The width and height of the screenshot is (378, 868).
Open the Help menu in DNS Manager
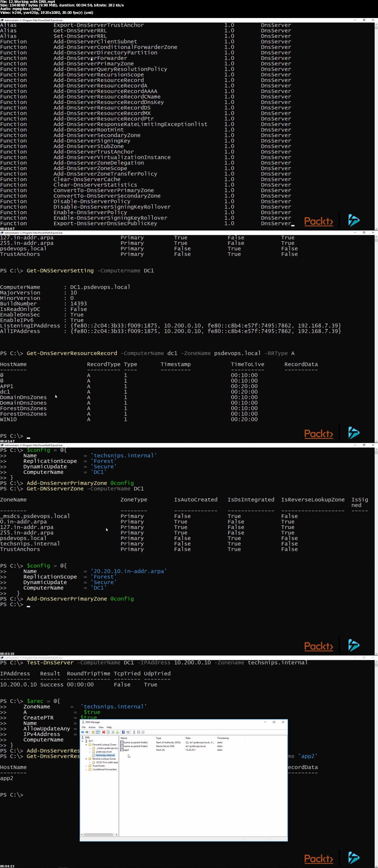click(x=109, y=727)
